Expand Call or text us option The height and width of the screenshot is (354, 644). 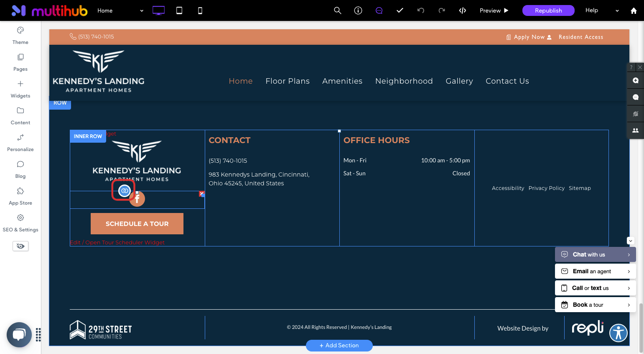coord(596,288)
